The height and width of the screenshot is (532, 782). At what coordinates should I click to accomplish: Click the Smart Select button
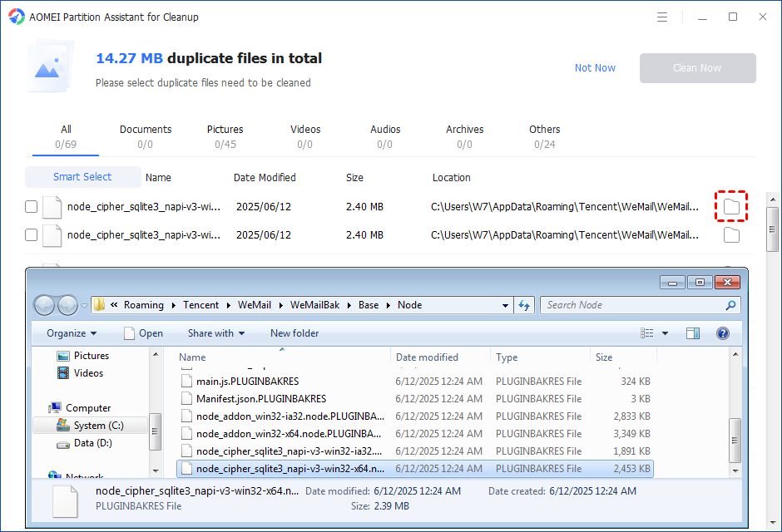click(83, 177)
